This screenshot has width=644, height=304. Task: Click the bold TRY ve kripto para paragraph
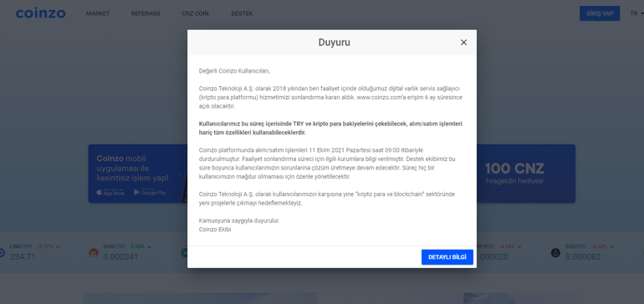click(x=330, y=129)
